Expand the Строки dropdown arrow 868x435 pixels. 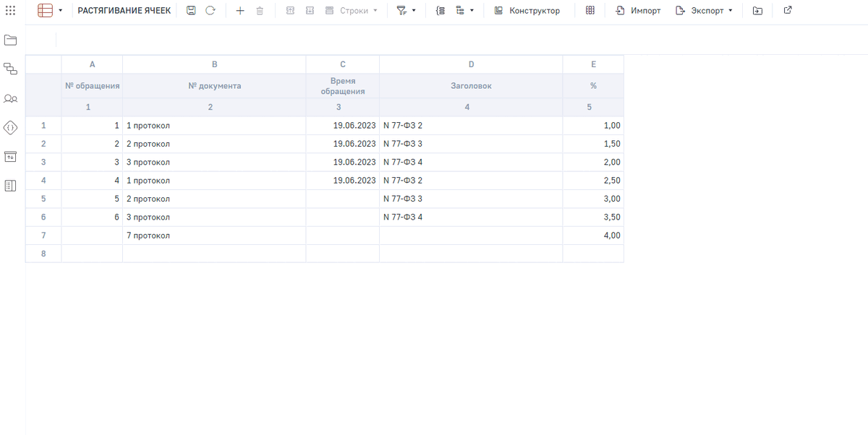pos(375,11)
